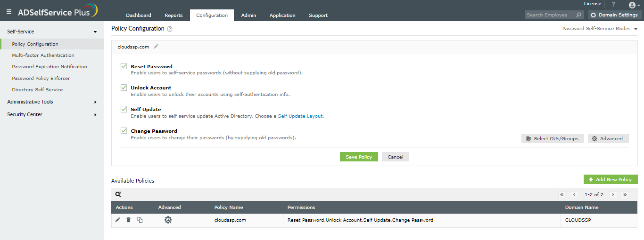Toggle the Unlock Account checkbox
Screen dimensions: 644x240
[x=124, y=88]
